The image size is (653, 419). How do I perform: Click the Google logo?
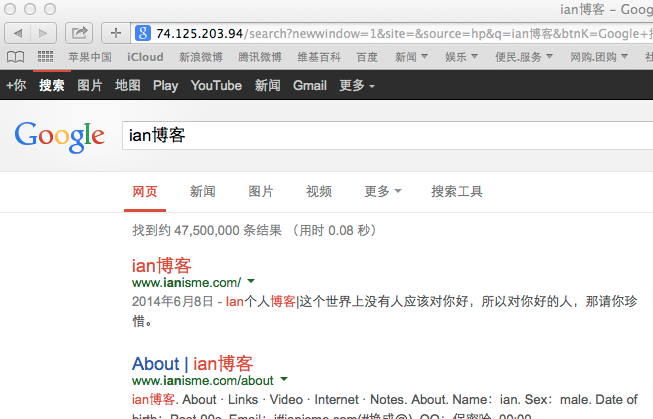click(60, 136)
